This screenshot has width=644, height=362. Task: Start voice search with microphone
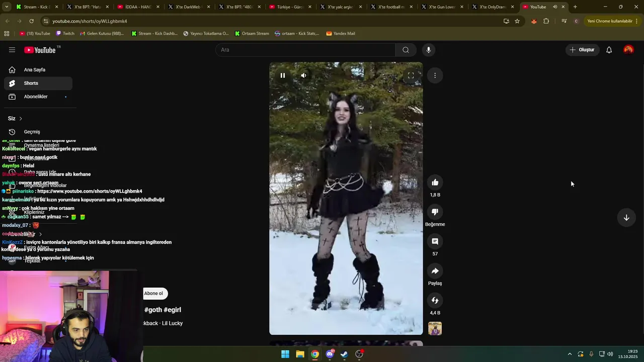(x=429, y=50)
